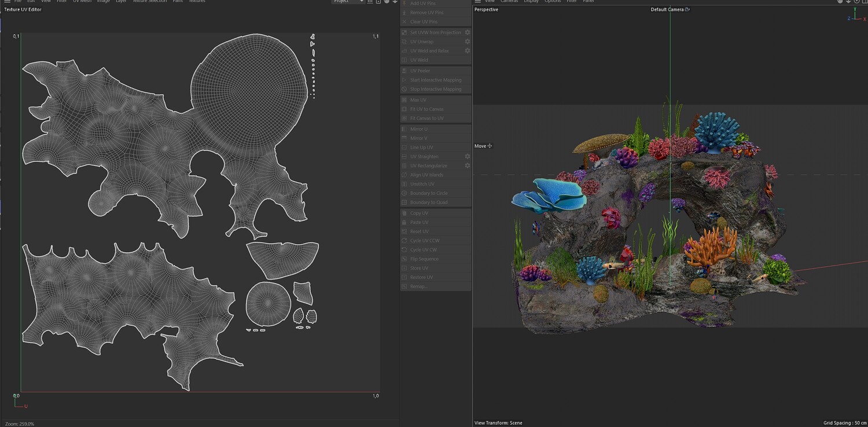Open the Image menu in the UV editor
Screen dimensions: 868x427
coord(104,2)
